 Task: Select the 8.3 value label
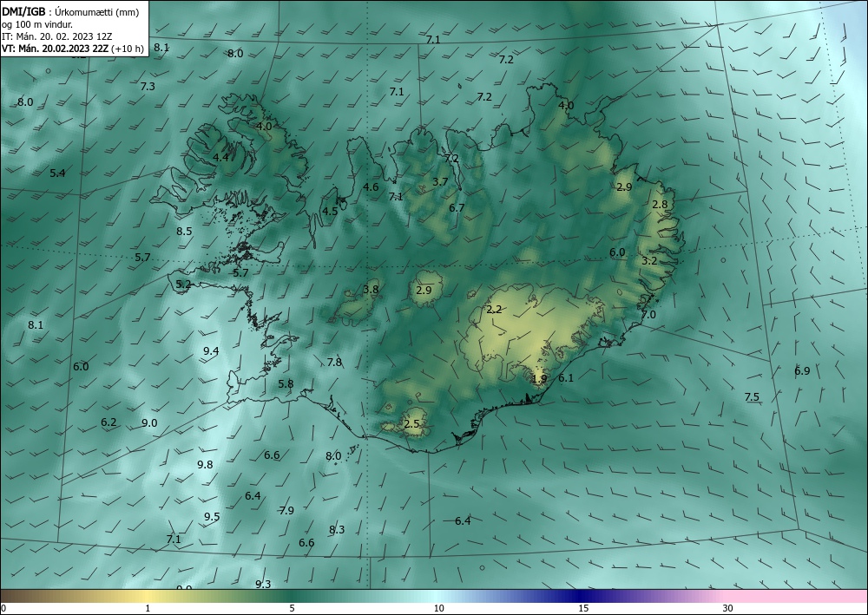(337, 530)
